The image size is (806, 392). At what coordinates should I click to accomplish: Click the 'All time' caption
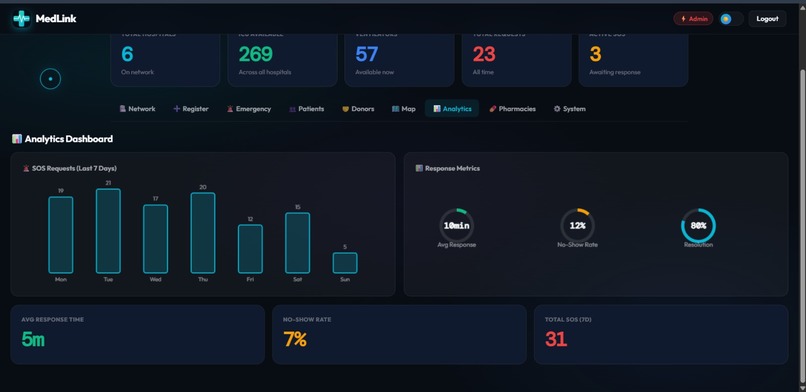pos(483,72)
